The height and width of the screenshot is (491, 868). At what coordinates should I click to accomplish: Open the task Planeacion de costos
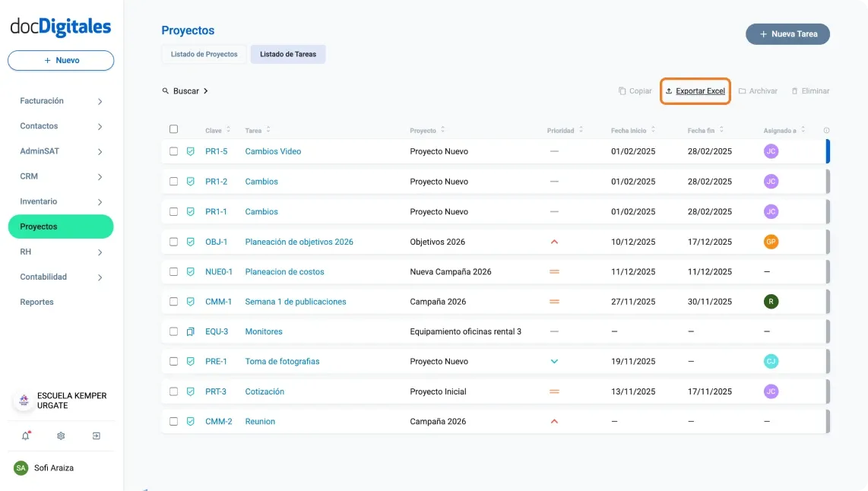click(x=284, y=271)
